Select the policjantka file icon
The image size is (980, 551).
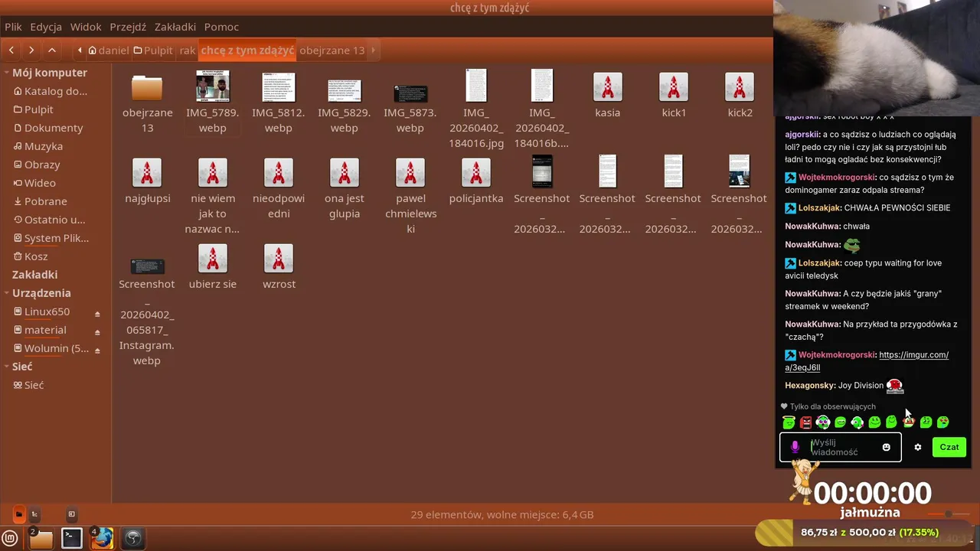click(x=476, y=173)
